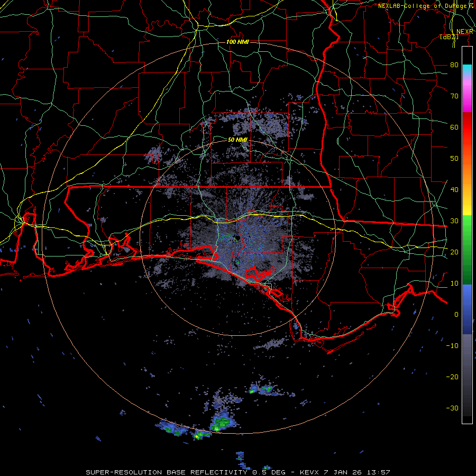Click the 60 value on dBZ scale
This screenshot has width=476, height=476.
point(454,127)
